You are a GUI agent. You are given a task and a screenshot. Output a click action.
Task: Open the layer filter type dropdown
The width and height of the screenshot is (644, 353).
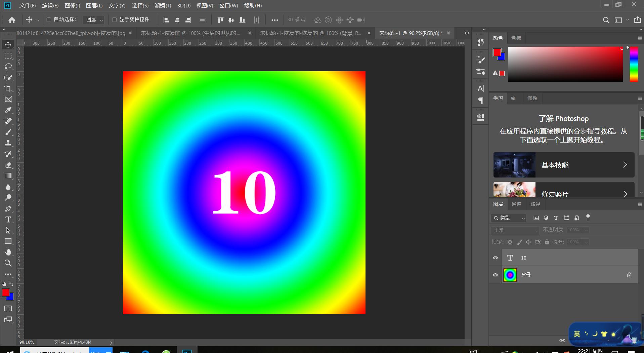point(509,218)
